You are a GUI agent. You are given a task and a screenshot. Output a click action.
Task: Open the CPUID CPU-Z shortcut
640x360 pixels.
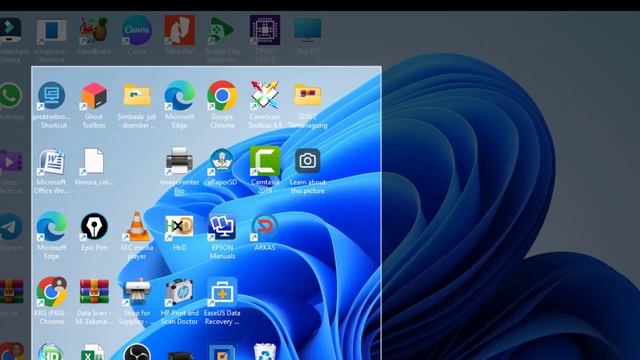click(x=265, y=30)
